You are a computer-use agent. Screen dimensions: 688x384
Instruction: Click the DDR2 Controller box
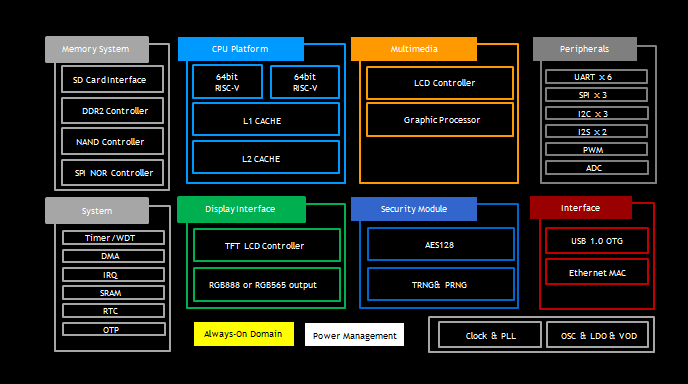click(x=112, y=111)
